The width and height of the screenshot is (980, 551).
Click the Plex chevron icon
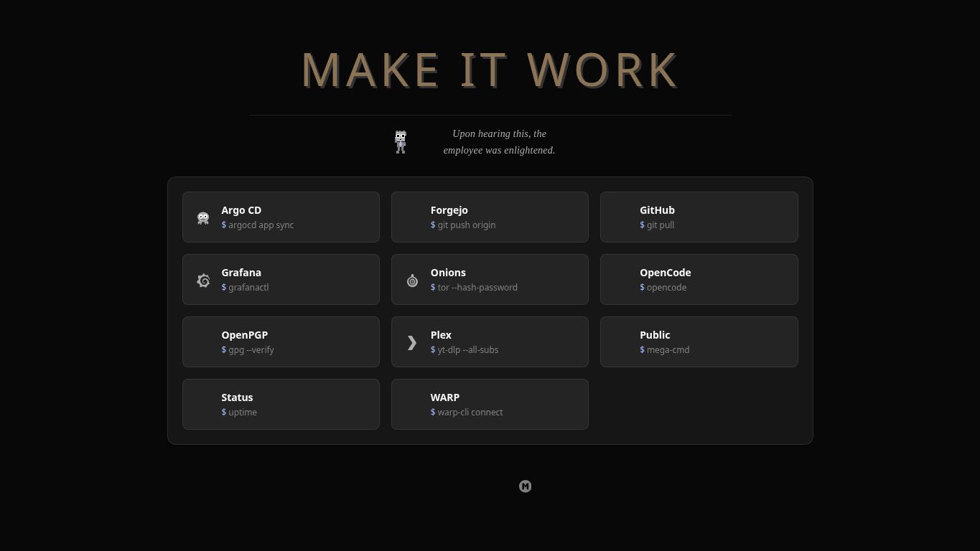412,343
